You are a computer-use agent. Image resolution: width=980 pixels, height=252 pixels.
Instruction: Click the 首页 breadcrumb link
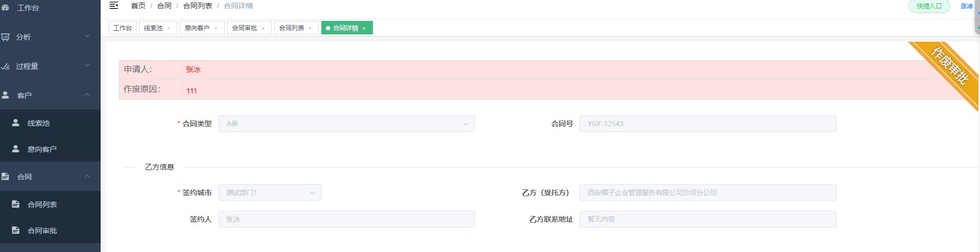138,6
